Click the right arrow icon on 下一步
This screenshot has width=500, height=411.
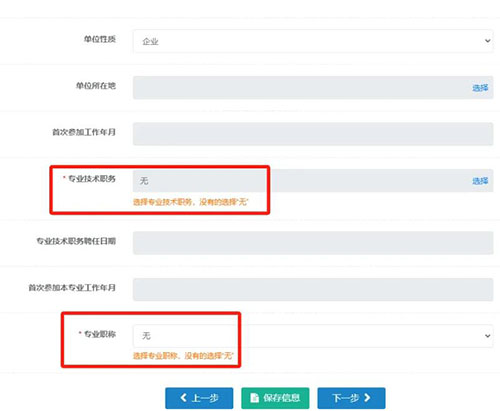coord(367,397)
